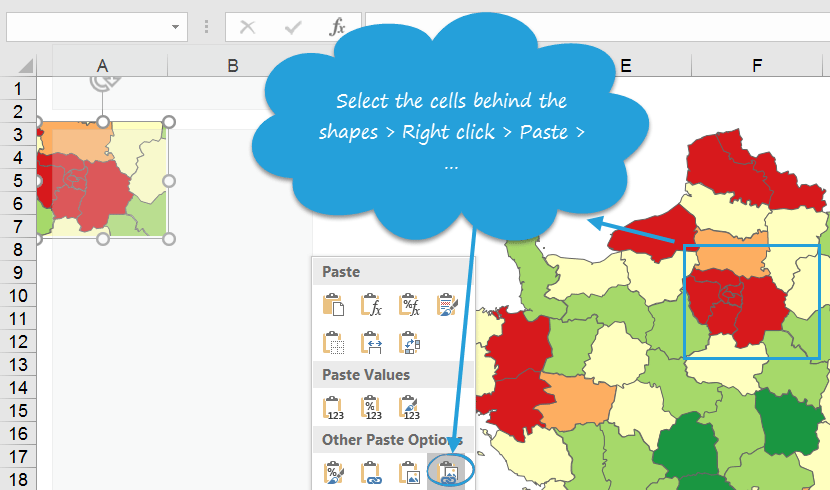Select row 5 header
Viewport: 830px width, 490px height.
(x=18, y=180)
